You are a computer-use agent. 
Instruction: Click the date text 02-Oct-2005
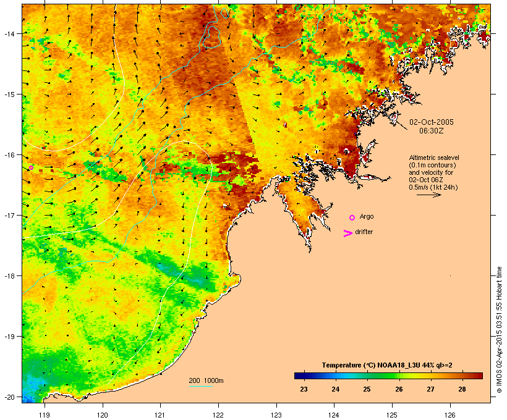click(x=432, y=122)
